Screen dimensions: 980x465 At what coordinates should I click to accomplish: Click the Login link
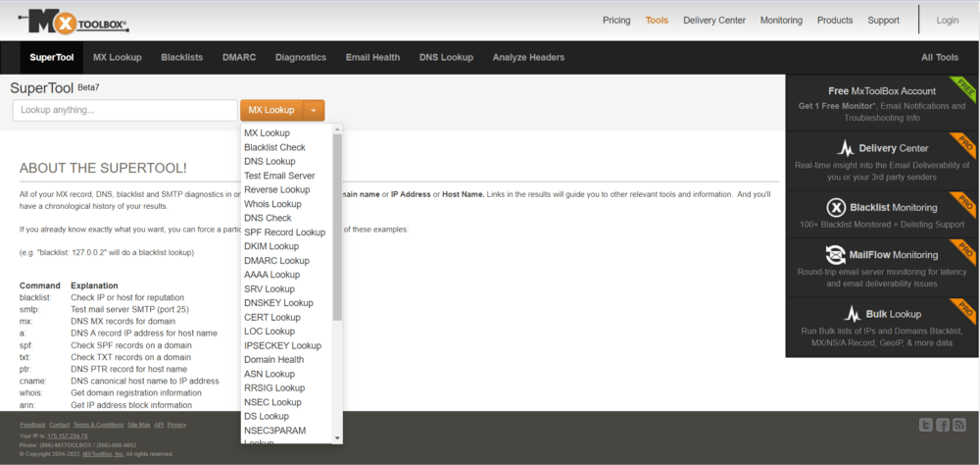coord(947,20)
